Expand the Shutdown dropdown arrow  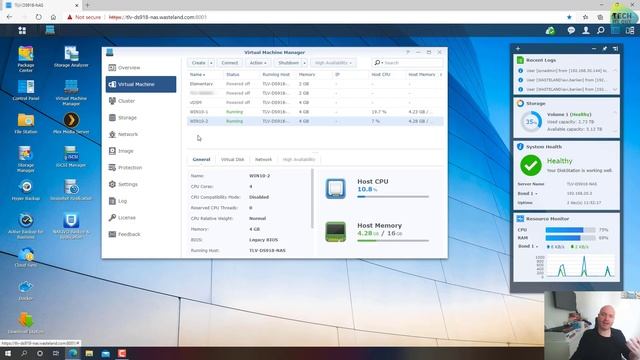pos(304,63)
